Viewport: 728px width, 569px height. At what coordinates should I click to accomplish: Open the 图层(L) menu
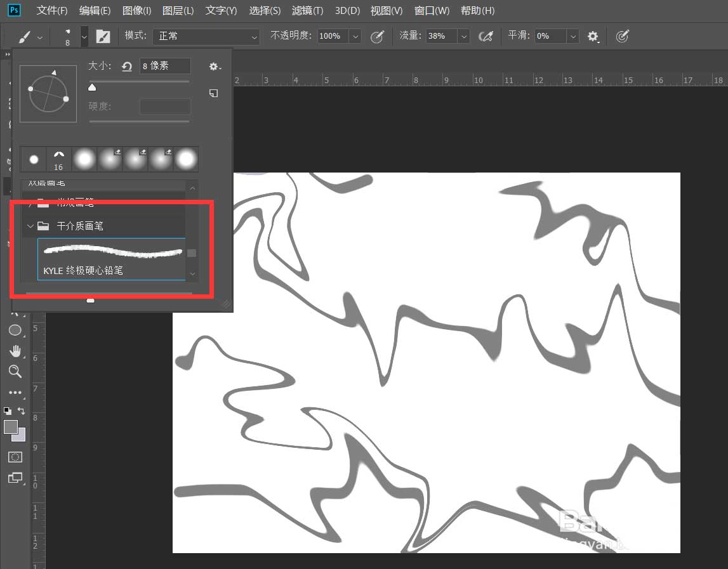coord(178,10)
